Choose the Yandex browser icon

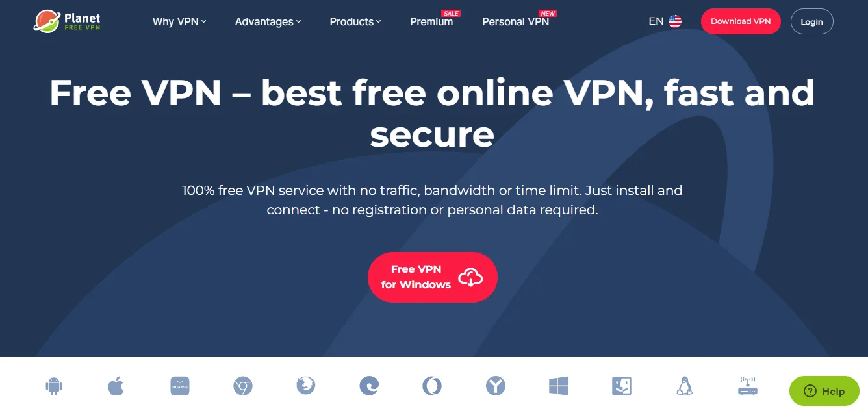click(x=496, y=386)
